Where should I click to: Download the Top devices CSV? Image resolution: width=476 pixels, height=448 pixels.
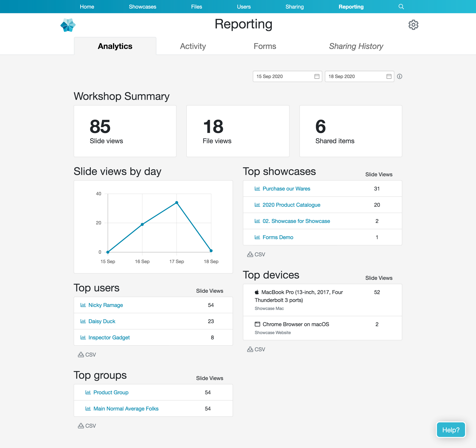click(256, 349)
